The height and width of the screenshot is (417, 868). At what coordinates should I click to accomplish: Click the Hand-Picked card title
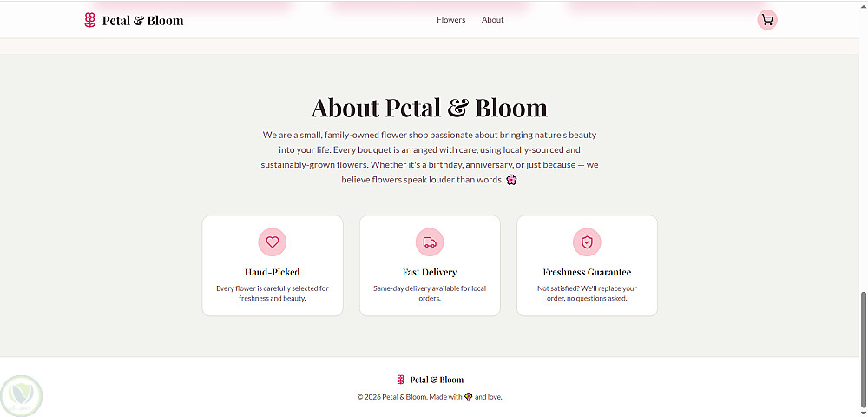[273, 272]
